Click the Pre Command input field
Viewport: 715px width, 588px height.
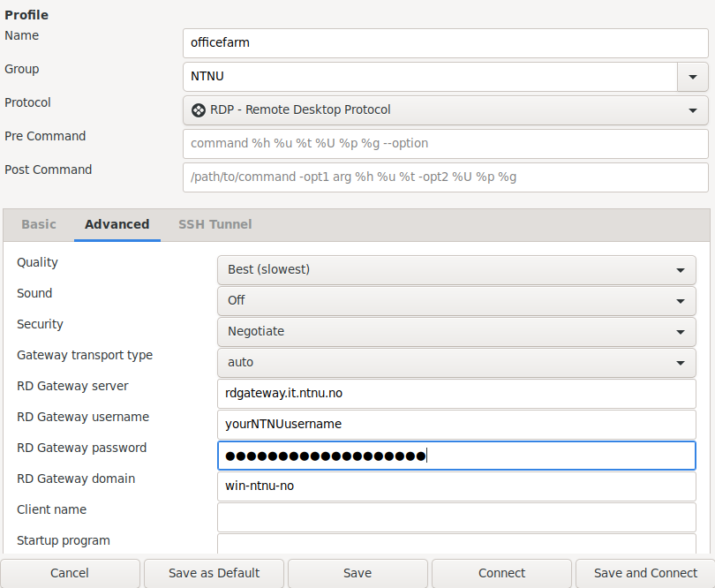pyautogui.click(x=446, y=144)
